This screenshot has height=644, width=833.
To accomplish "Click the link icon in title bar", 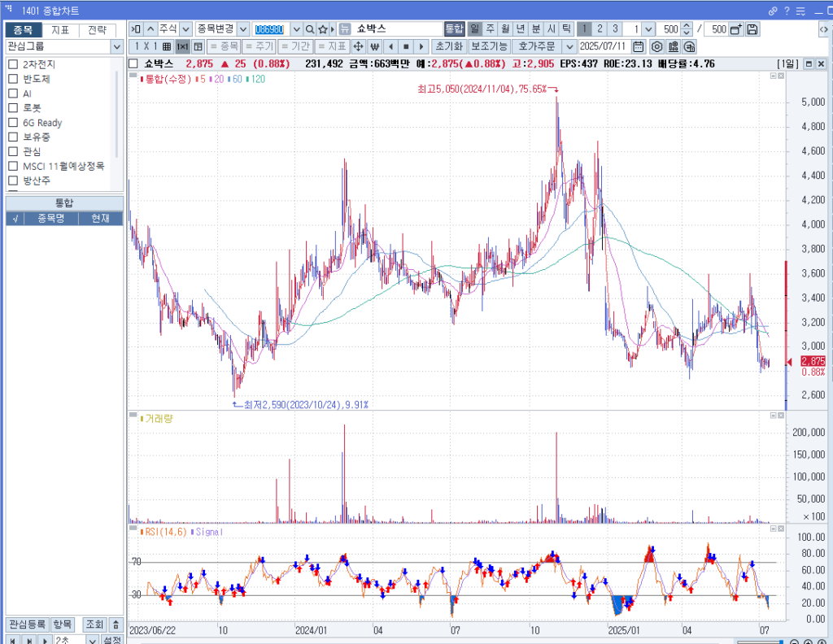I will (x=772, y=11).
